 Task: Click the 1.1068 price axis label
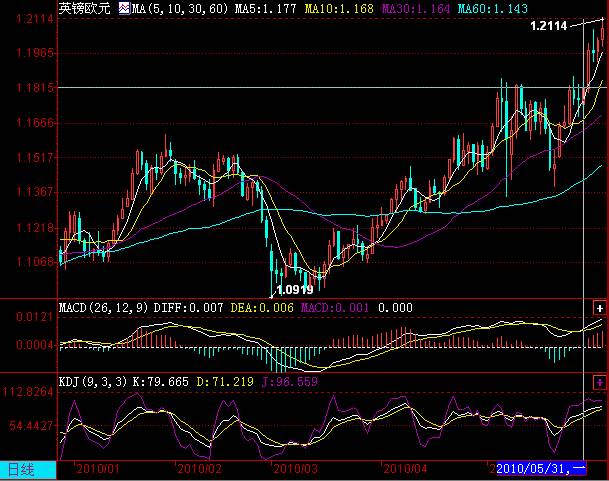tap(35, 261)
